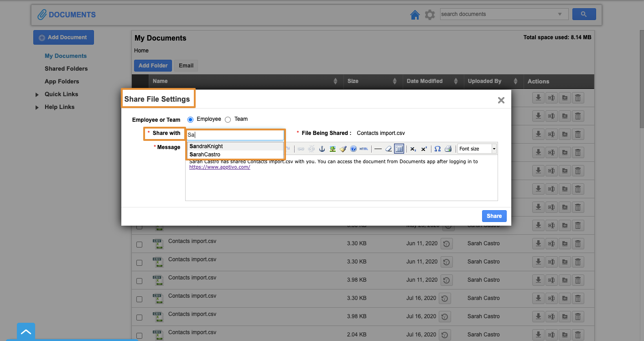The width and height of the screenshot is (644, 341).
Task: Expand the Help Links section
Action: click(x=37, y=107)
